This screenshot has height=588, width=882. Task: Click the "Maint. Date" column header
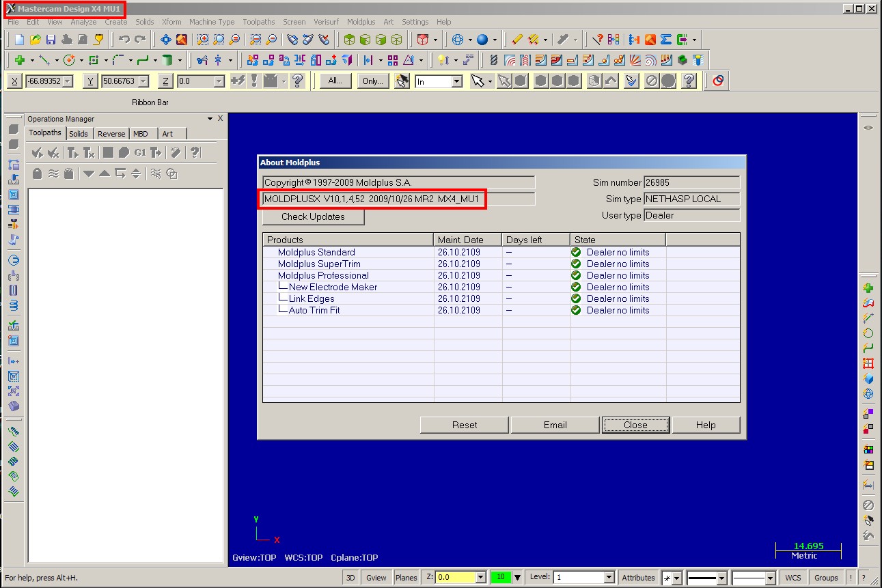click(468, 240)
